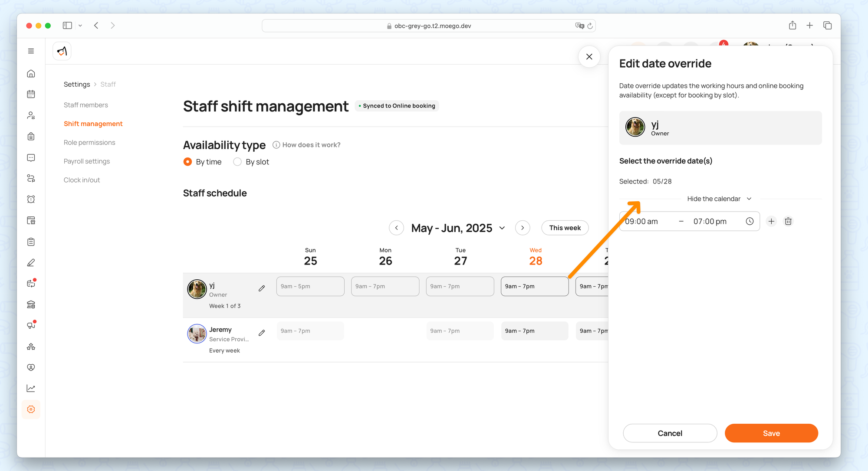Collapse Hide the calendar expander
Viewport: 868px width, 471px height.
coord(719,199)
